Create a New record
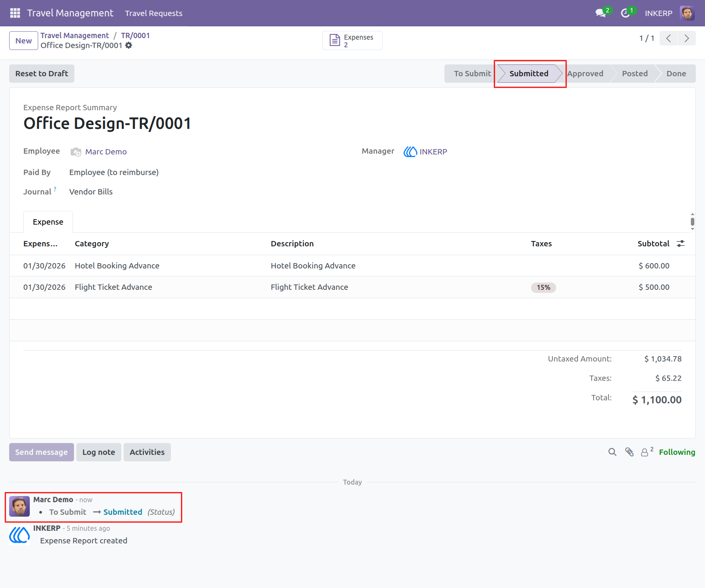The width and height of the screenshot is (705, 588). (24, 41)
